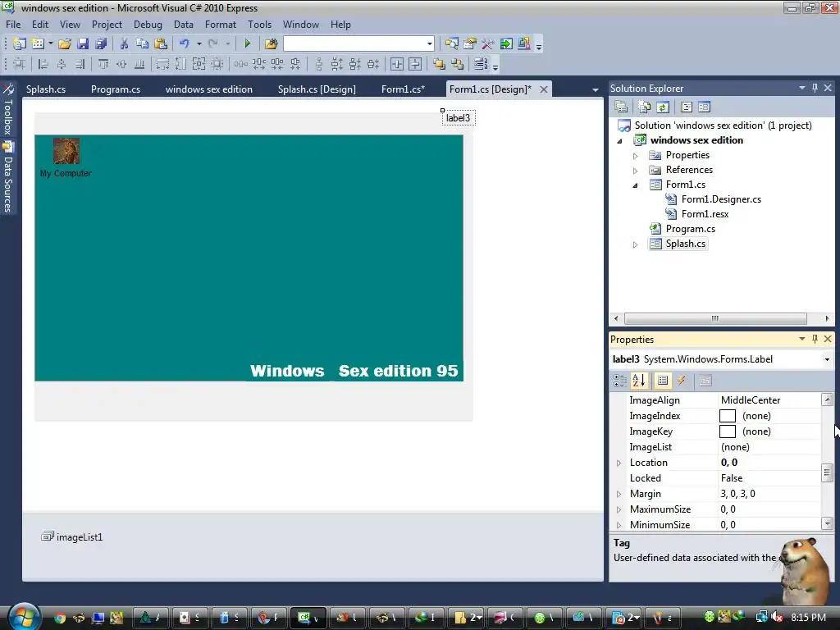Open the find combo box dropdown in toolbar
The image size is (840, 630).
[430, 44]
